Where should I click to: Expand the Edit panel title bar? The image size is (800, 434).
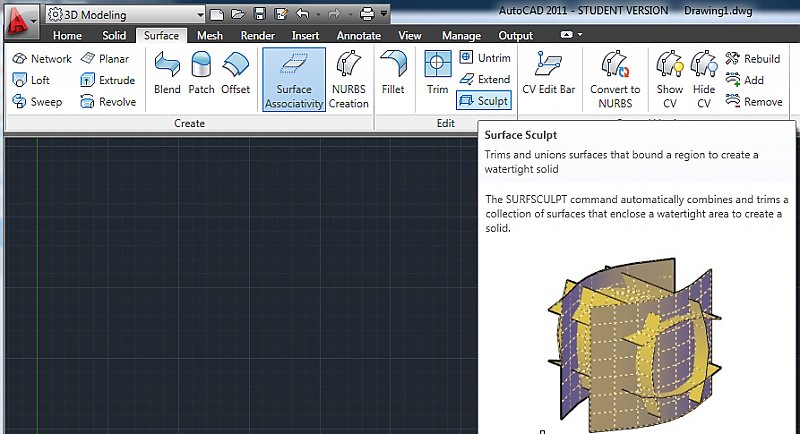pos(445,123)
